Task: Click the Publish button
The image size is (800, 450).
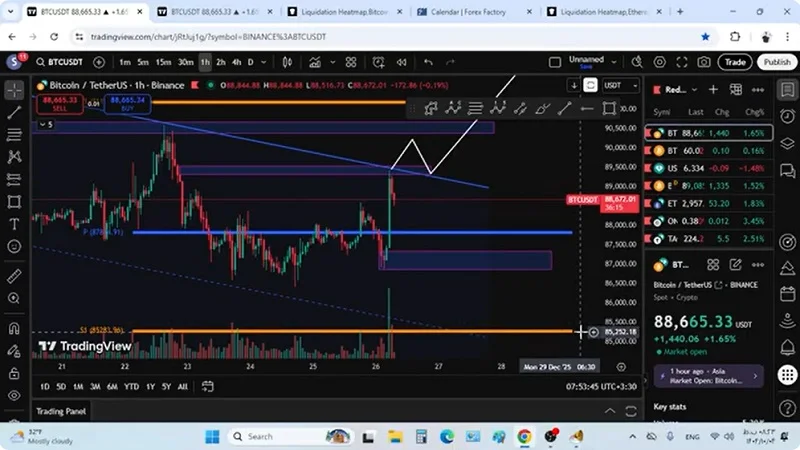Action: (776, 62)
